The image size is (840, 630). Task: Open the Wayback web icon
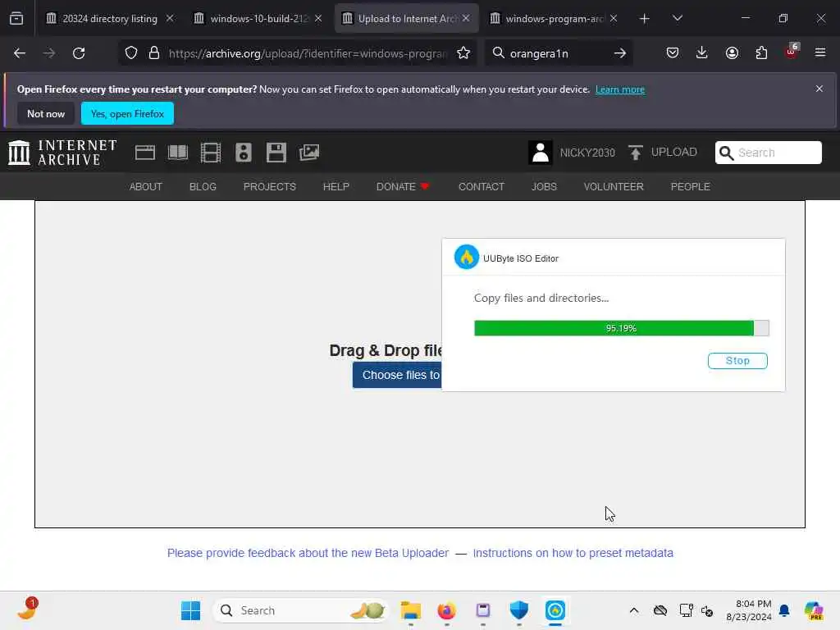click(145, 153)
